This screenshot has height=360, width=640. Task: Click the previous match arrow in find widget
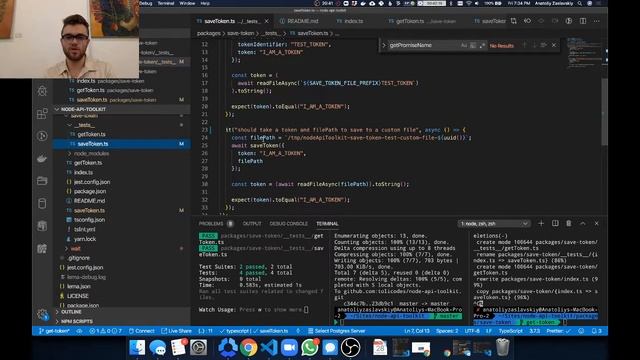point(524,45)
